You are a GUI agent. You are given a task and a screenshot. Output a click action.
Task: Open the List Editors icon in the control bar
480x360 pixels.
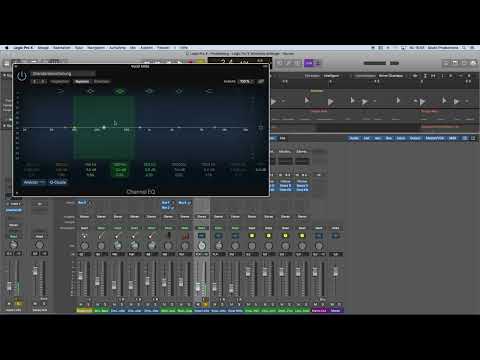click(x=447, y=63)
